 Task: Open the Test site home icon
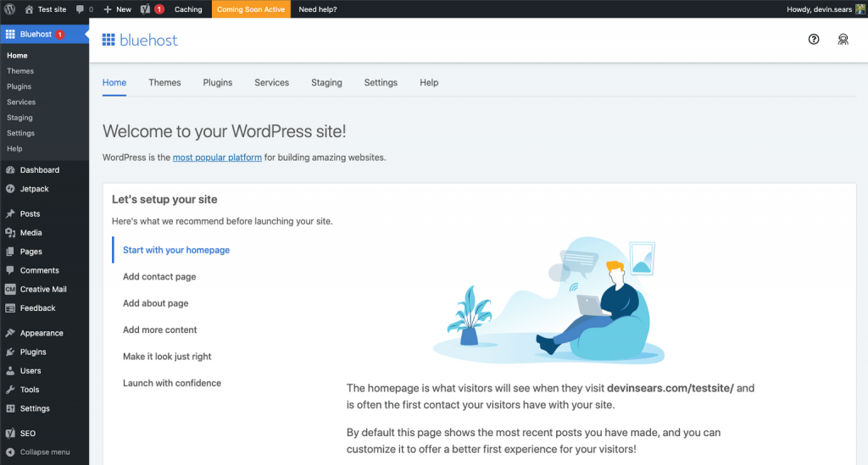point(29,8)
